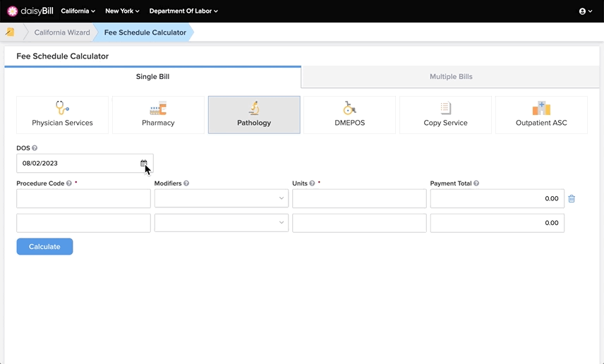The image size is (604, 364).
Task: Click the Units help icon
Action: coord(312,183)
